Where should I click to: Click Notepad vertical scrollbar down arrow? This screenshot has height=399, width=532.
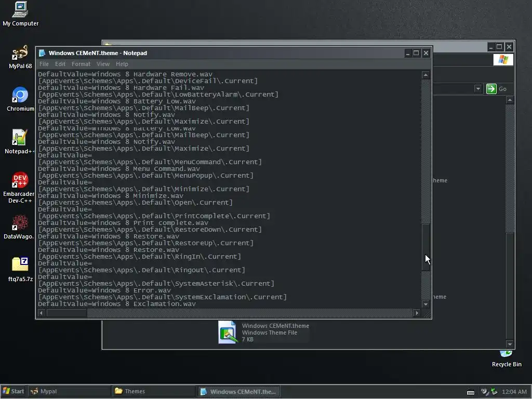(425, 304)
